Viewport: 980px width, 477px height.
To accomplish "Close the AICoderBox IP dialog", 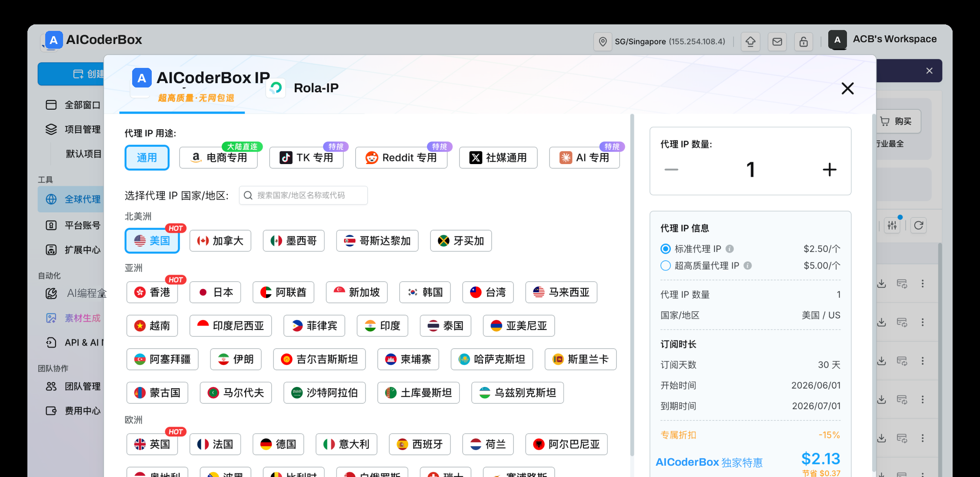I will pyautogui.click(x=847, y=89).
